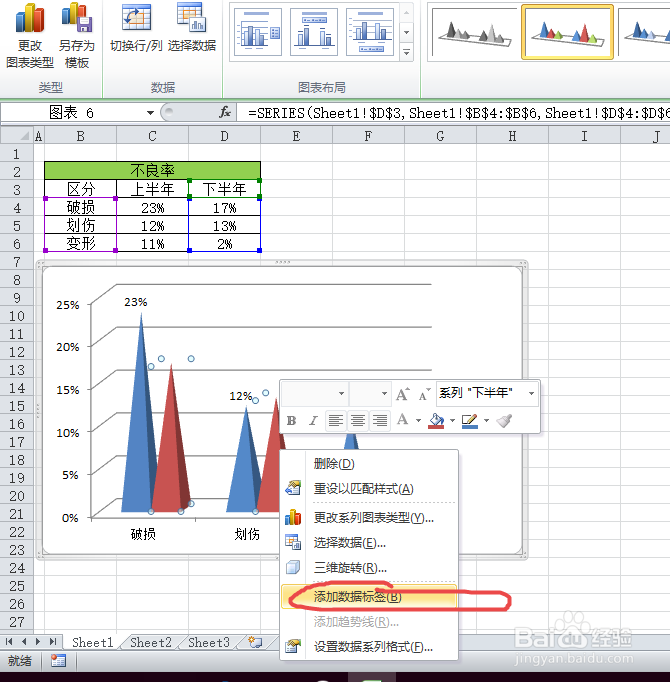
Task: Open shape outline dropdown arrow
Action: pos(486,421)
